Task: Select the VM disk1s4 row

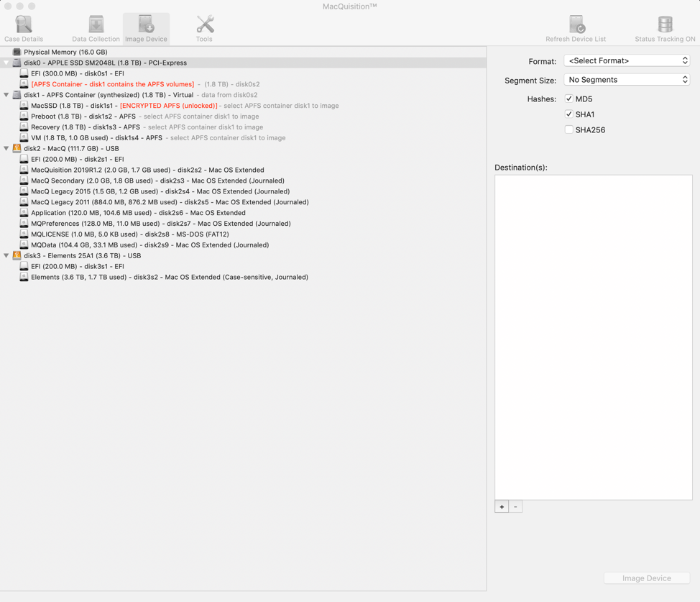Action: (244, 137)
